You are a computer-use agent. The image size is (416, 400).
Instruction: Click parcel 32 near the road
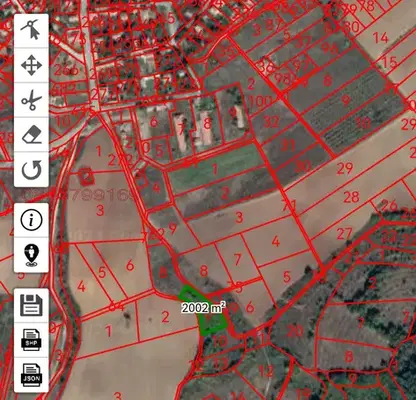point(271,122)
